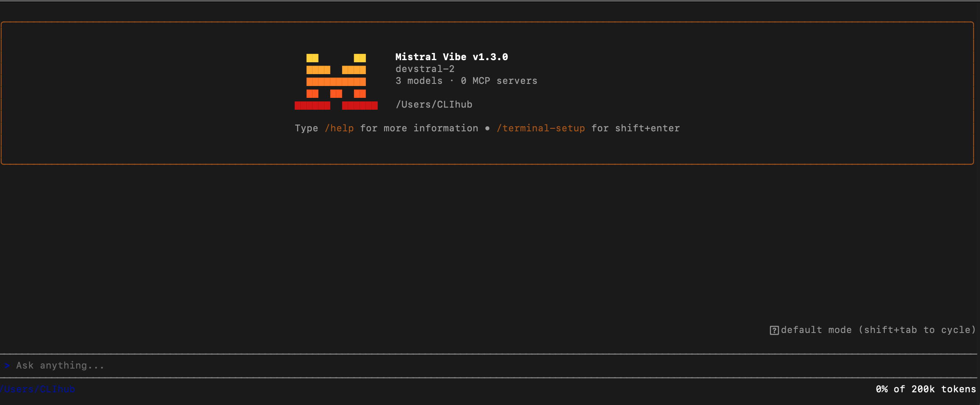Click the /help command text
This screenshot has width=980, height=405.
point(339,128)
